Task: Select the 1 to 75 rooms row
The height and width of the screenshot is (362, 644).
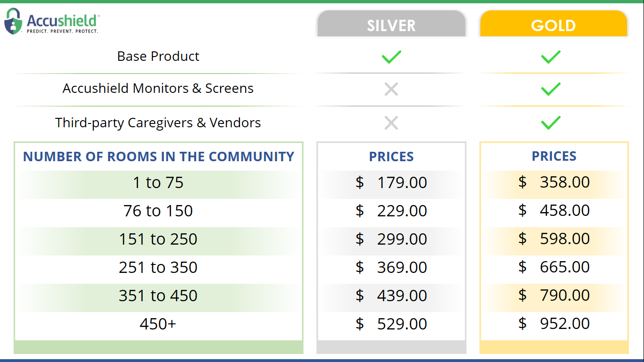Action: (x=158, y=183)
